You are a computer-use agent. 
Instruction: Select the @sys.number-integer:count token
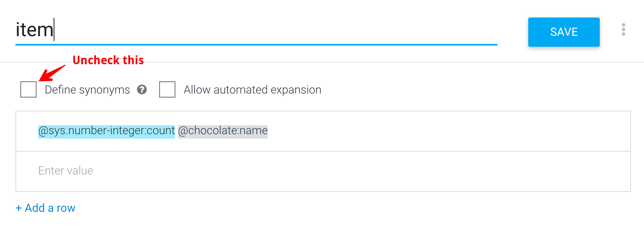[x=106, y=131]
